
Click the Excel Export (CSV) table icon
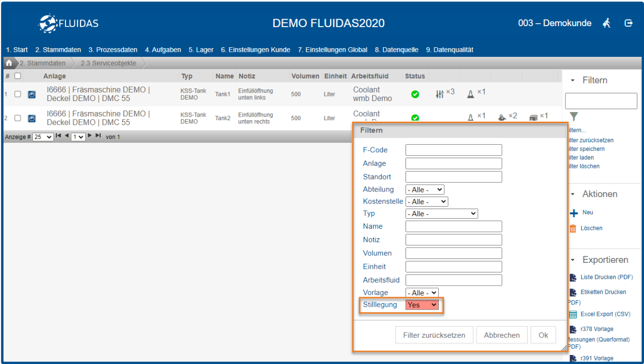(573, 315)
